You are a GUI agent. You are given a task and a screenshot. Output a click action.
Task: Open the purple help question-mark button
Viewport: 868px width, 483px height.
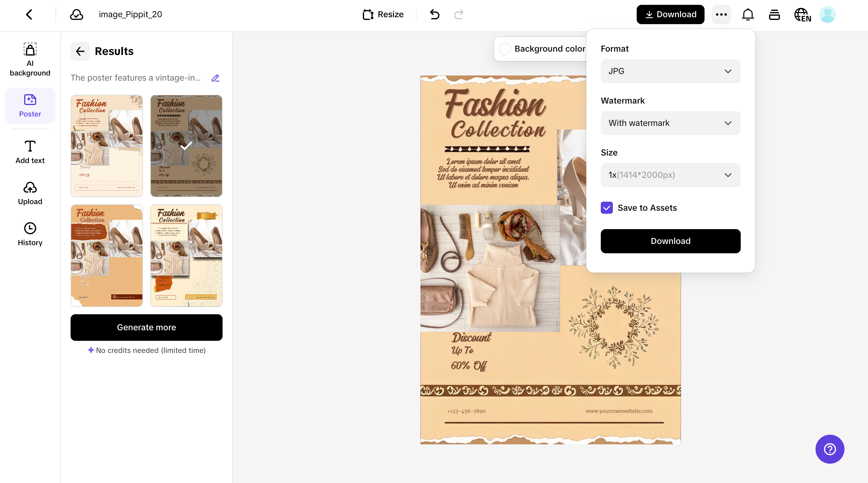[x=830, y=449]
